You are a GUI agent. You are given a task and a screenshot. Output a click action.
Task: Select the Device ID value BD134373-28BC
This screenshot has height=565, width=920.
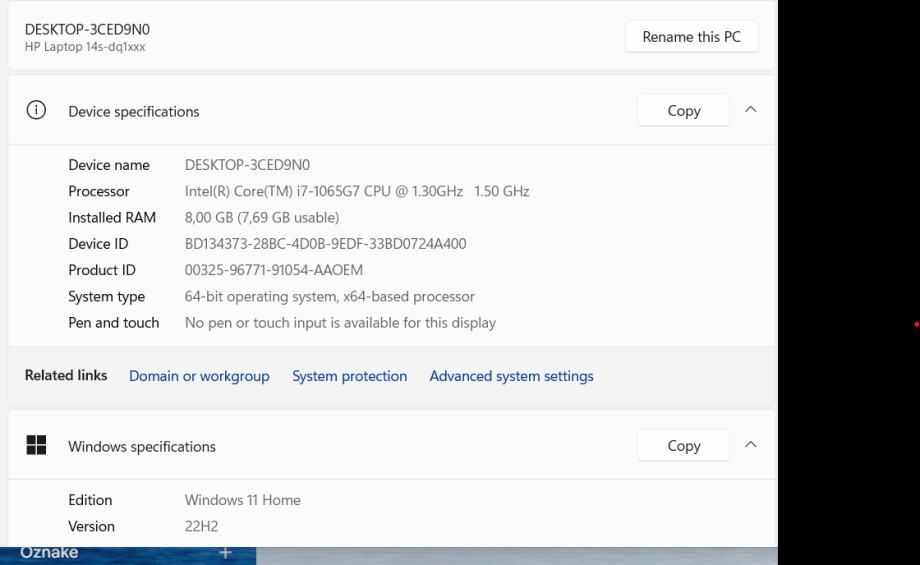pyautogui.click(x=326, y=244)
